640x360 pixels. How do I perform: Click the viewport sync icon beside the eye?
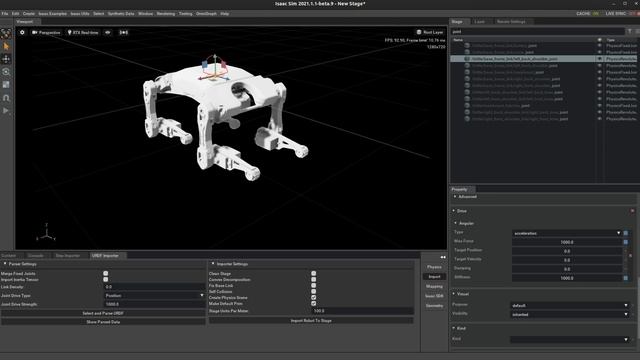(x=124, y=32)
